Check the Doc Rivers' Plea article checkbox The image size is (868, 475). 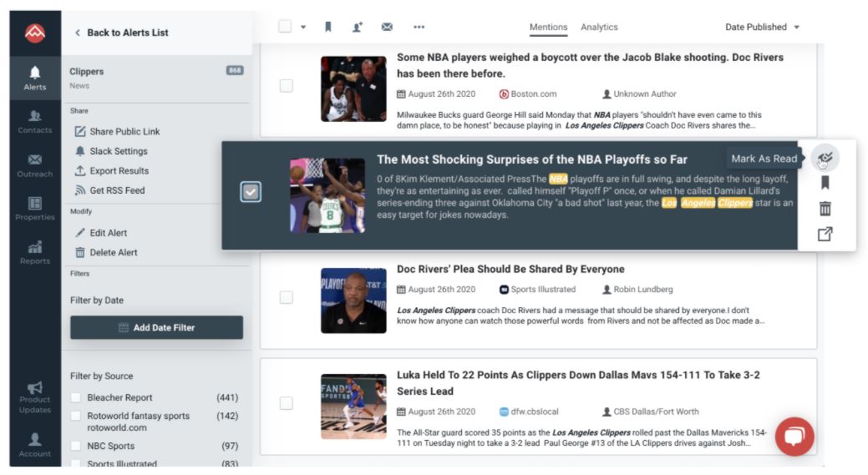287,297
